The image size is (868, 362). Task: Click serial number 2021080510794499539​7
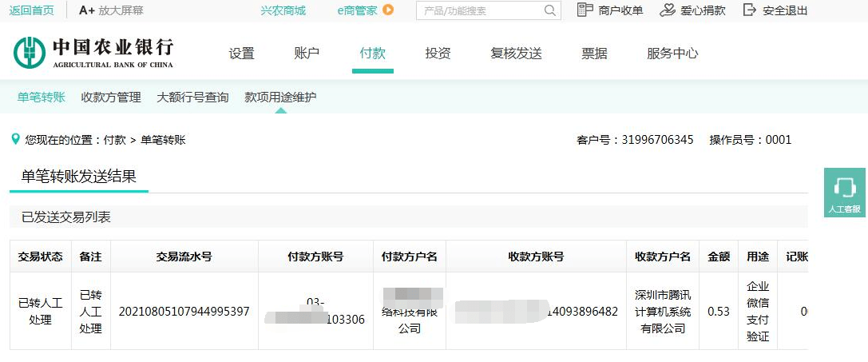point(184,312)
